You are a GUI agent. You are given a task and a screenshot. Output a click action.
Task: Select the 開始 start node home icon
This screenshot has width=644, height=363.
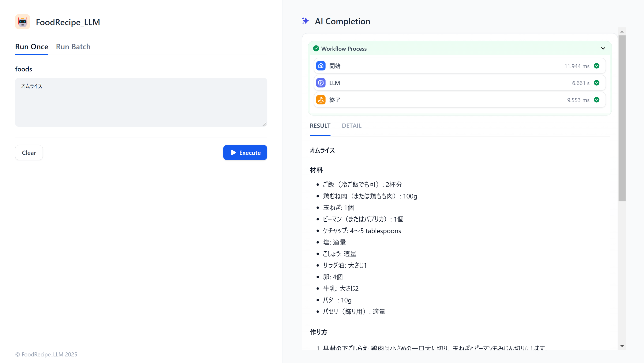coord(321,66)
